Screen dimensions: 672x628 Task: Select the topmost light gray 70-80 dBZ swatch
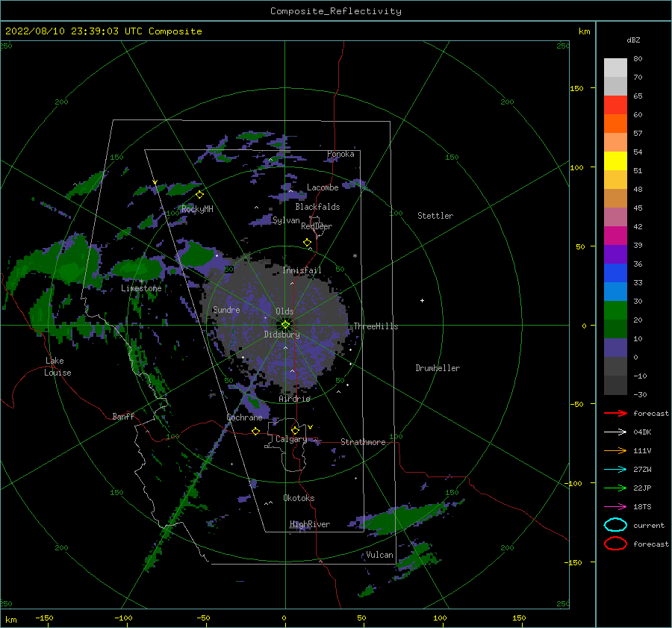click(615, 68)
